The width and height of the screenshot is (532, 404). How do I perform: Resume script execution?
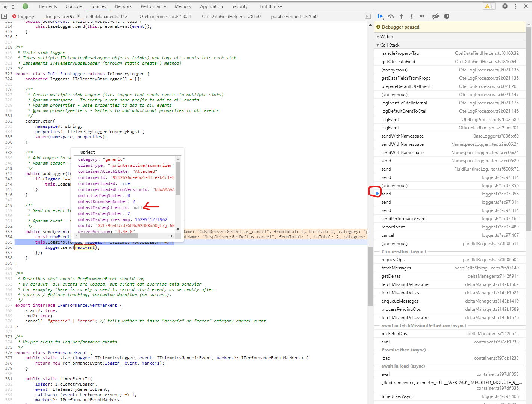pyautogui.click(x=380, y=16)
